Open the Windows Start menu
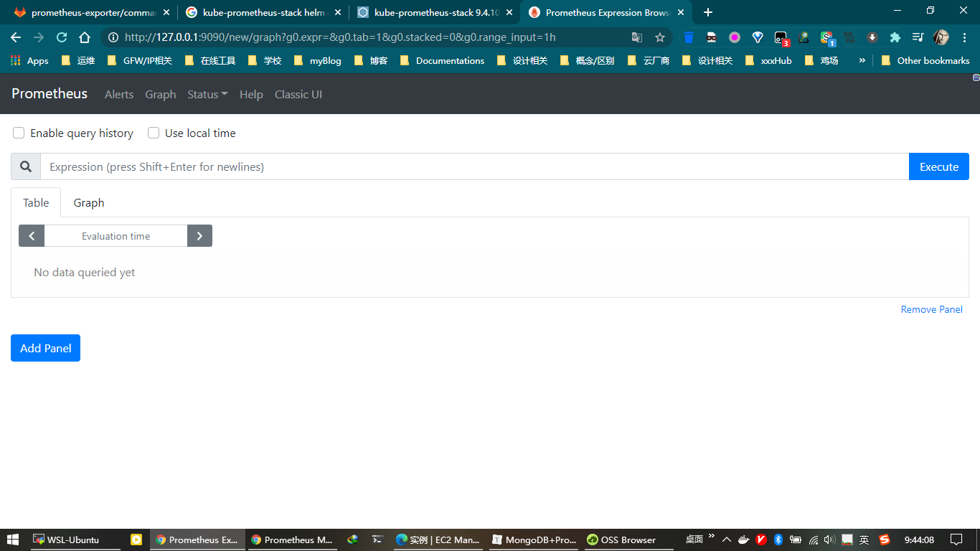This screenshot has width=980, height=551. (12, 540)
